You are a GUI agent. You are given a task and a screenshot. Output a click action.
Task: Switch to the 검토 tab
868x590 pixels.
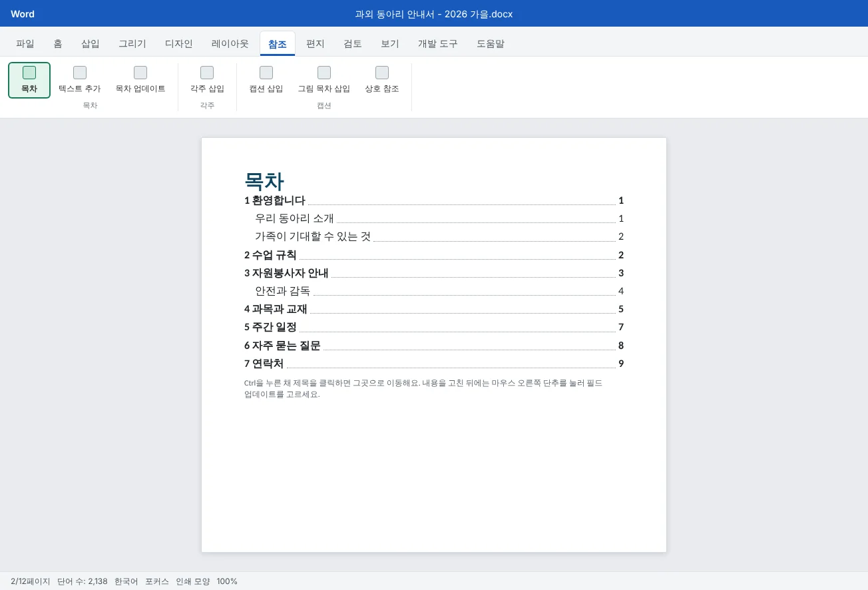(353, 44)
